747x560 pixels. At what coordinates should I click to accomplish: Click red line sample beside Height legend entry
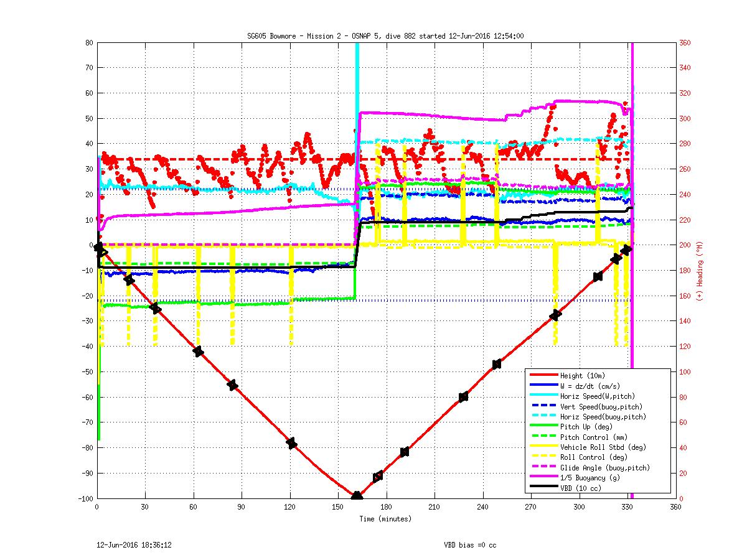click(543, 376)
